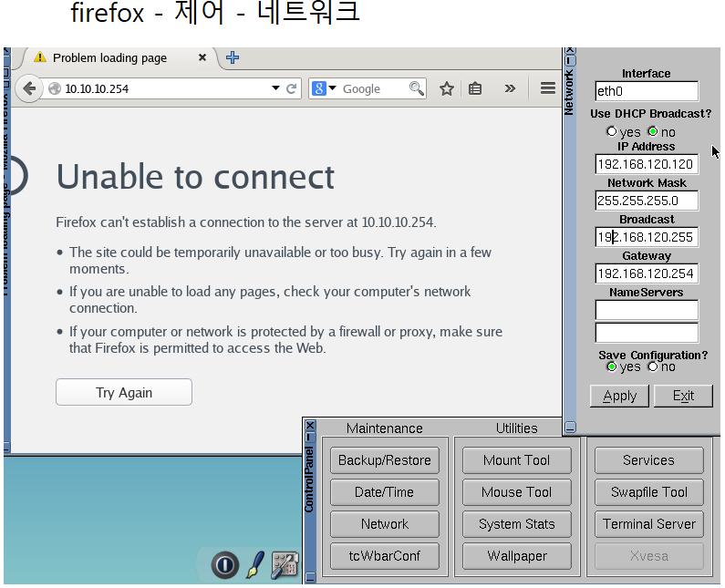Select DHCP Broadcast yes radio
Screen dimensions: 725x588
click(x=611, y=132)
